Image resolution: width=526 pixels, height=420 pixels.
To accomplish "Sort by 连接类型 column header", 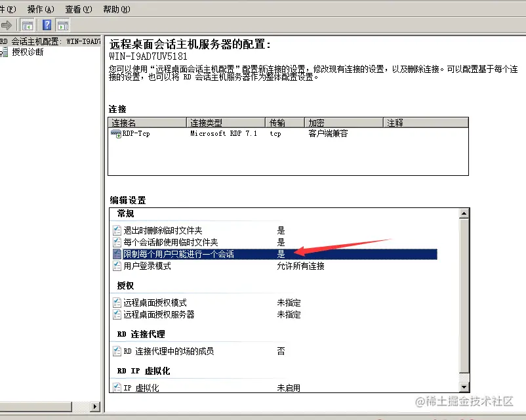I will click(226, 123).
